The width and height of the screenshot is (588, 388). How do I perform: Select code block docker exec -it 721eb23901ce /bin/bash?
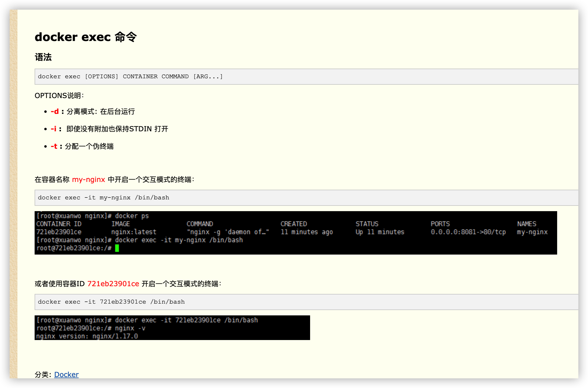pos(111,302)
